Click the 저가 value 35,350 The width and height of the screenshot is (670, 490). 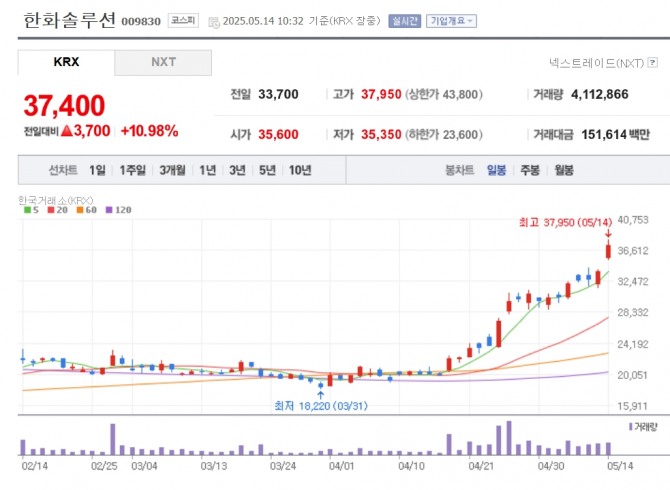click(x=381, y=135)
